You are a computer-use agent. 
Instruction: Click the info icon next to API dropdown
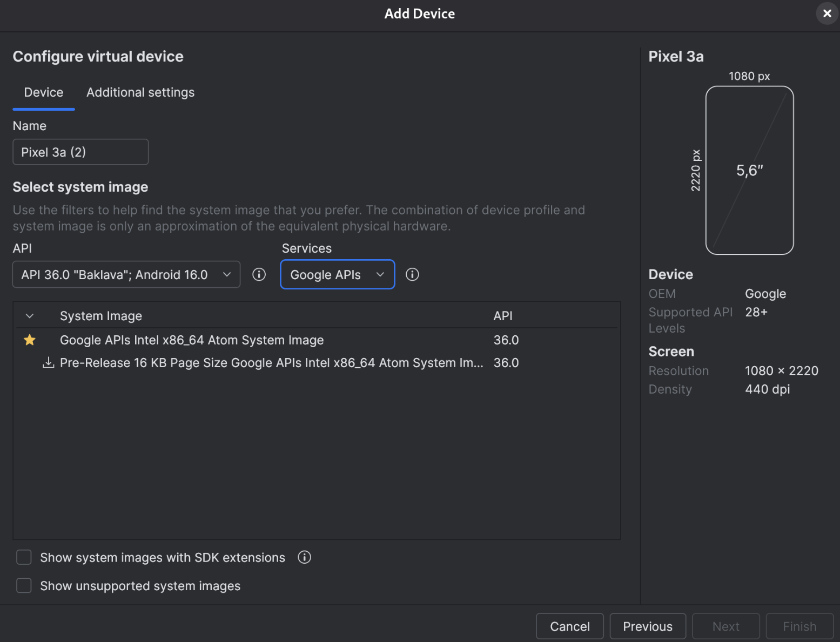[259, 275]
